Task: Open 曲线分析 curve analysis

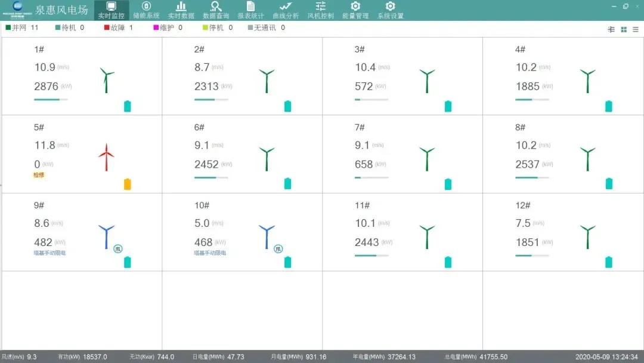Action: (286, 10)
